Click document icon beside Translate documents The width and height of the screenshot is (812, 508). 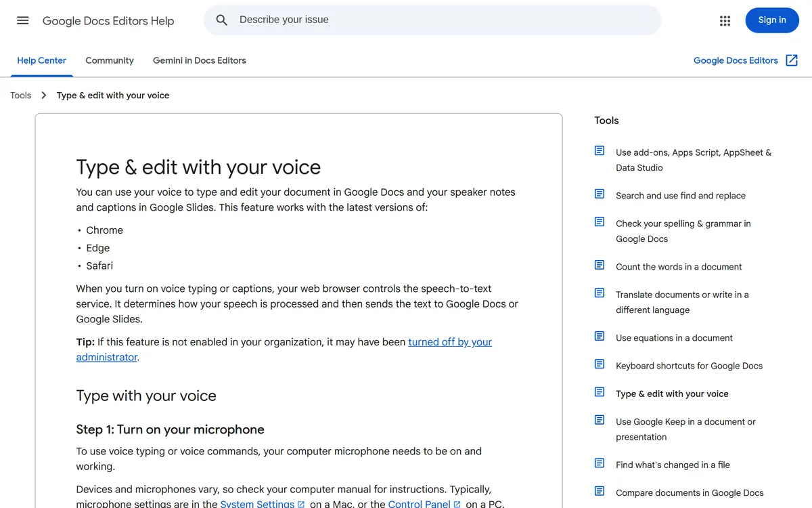(600, 293)
